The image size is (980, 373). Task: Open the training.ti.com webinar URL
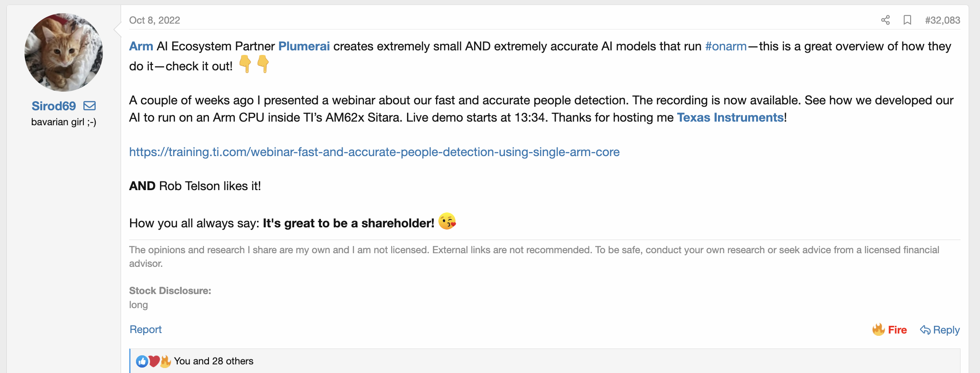[x=374, y=152]
